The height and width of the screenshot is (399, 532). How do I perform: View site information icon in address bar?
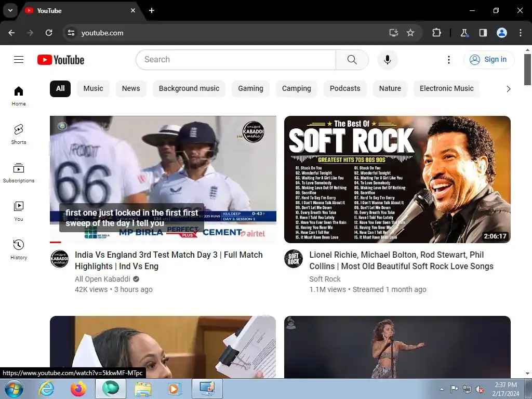(71, 33)
